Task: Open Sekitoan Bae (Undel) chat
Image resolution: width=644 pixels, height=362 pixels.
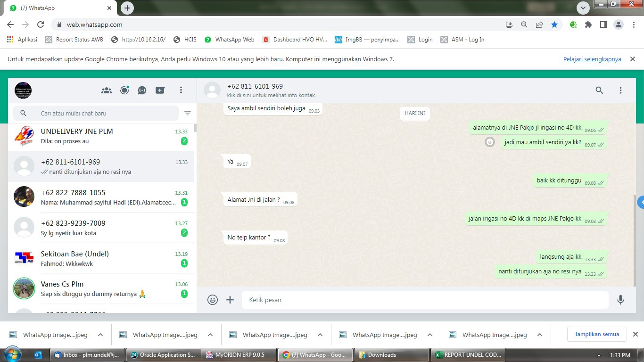Action: click(x=101, y=258)
